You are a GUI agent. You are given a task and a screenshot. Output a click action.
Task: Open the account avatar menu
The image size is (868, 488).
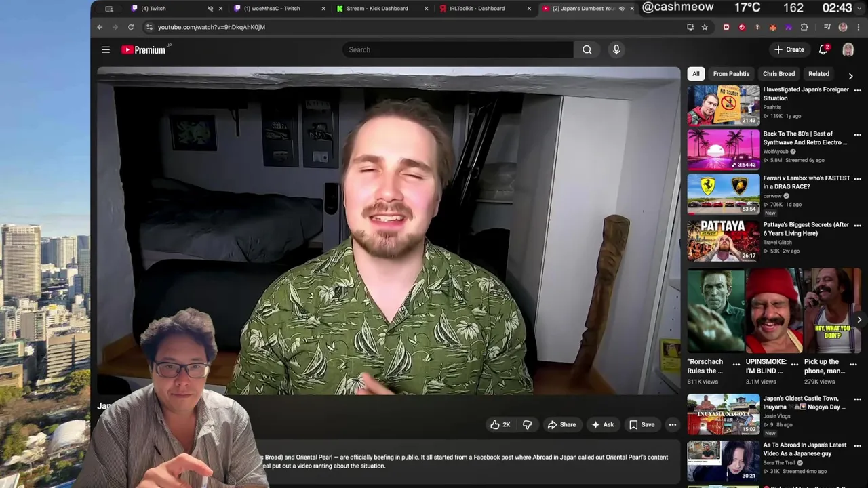coord(848,49)
